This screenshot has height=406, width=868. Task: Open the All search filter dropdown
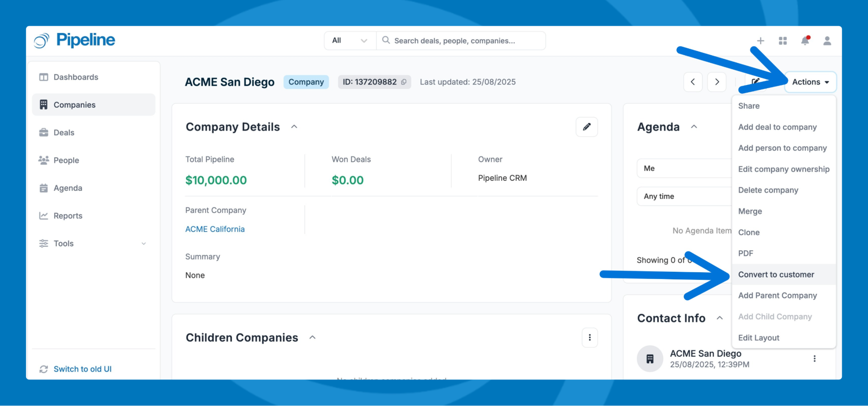pos(350,41)
